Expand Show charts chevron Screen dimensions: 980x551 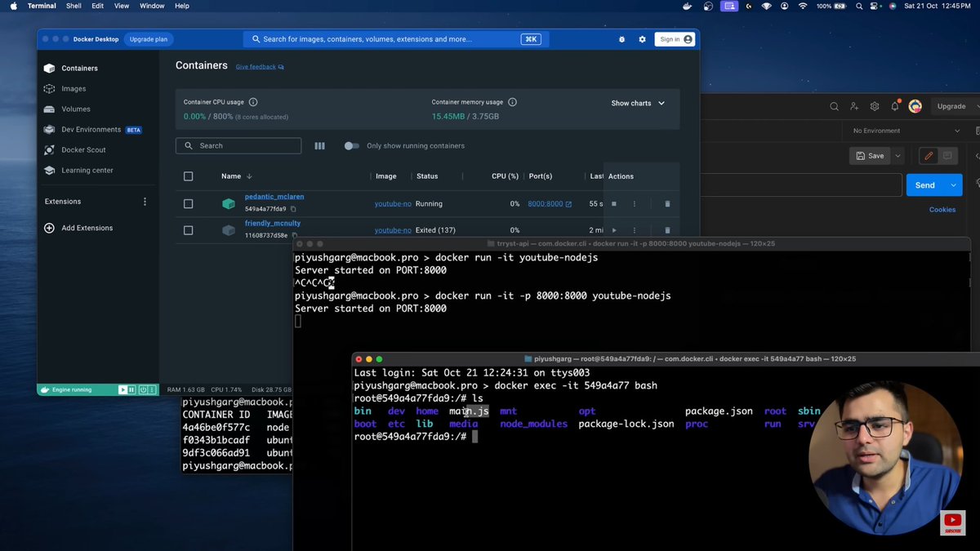pyautogui.click(x=661, y=104)
